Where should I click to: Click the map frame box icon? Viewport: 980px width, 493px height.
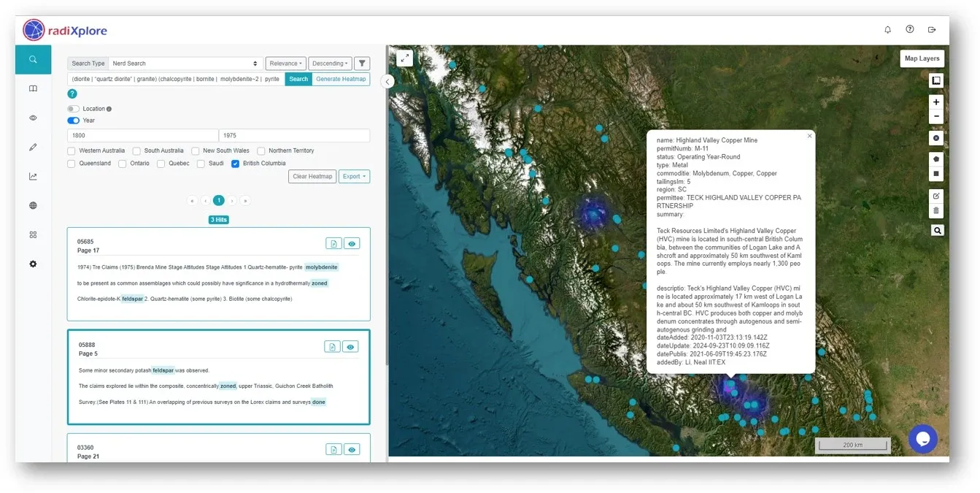(x=937, y=80)
